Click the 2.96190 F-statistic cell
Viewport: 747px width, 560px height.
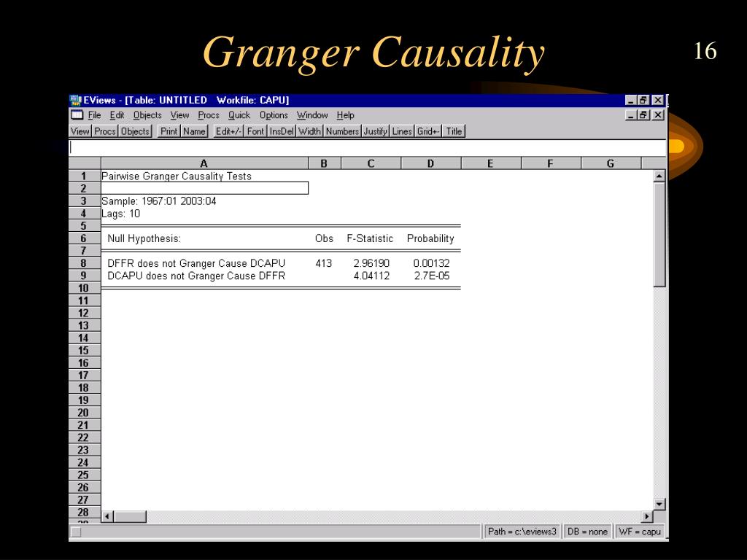371,263
